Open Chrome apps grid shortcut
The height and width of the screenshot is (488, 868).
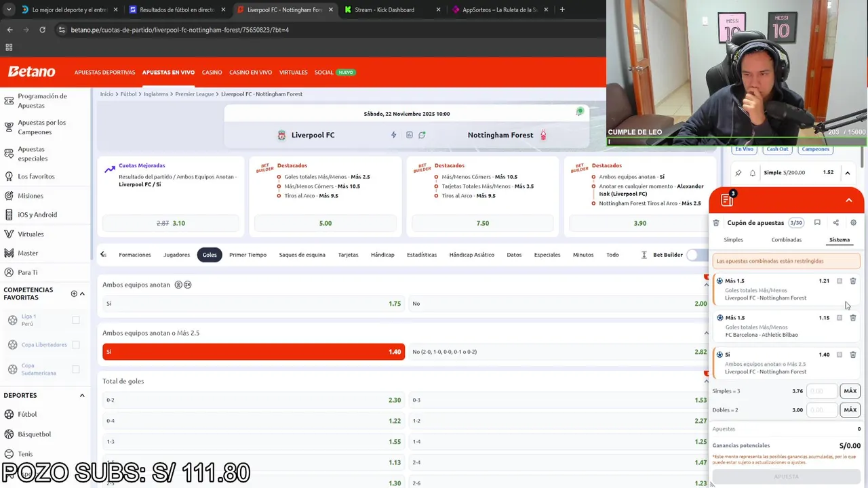click(9, 47)
